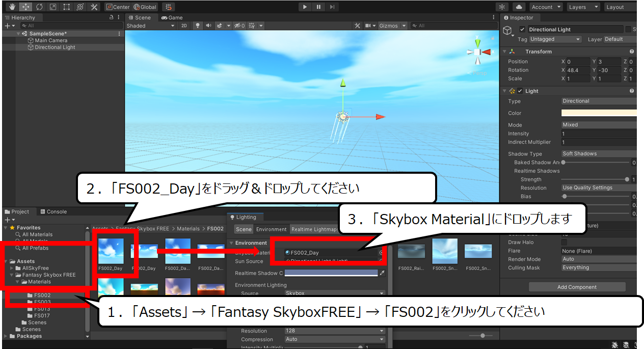644x349 pixels.
Task: Switch to the Console tab
Action: tap(53, 211)
